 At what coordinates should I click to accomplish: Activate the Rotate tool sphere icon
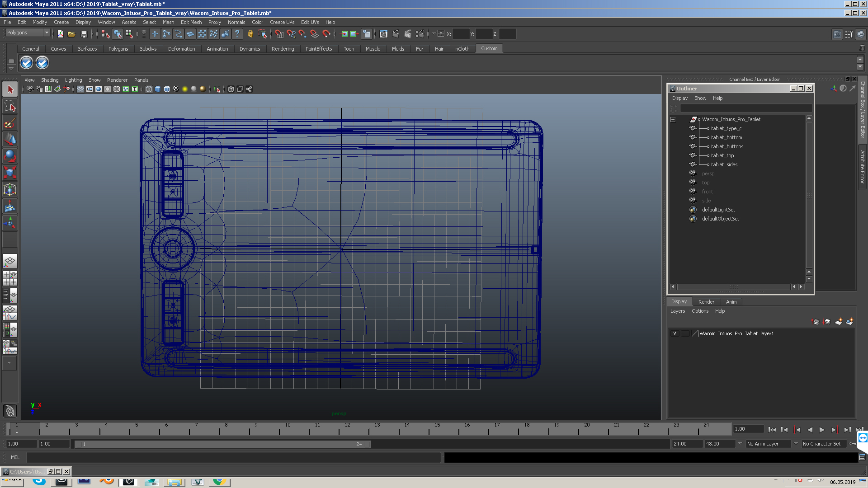(x=10, y=156)
